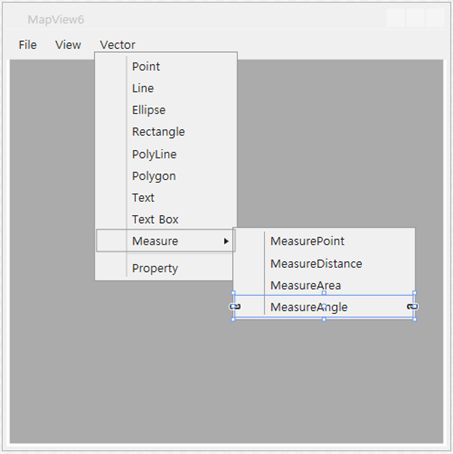Select the Ellipse menu item

[166, 110]
